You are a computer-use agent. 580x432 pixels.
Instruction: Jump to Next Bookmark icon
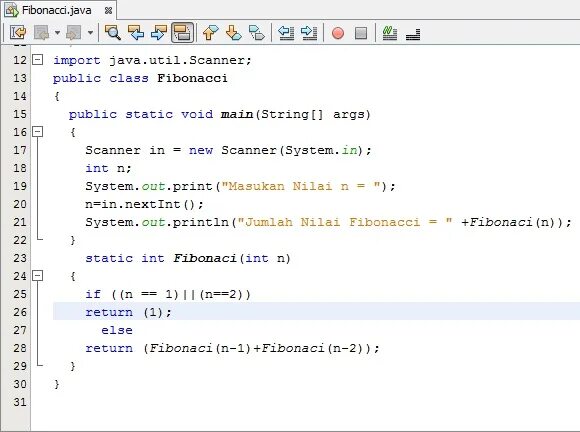pyautogui.click(x=234, y=33)
